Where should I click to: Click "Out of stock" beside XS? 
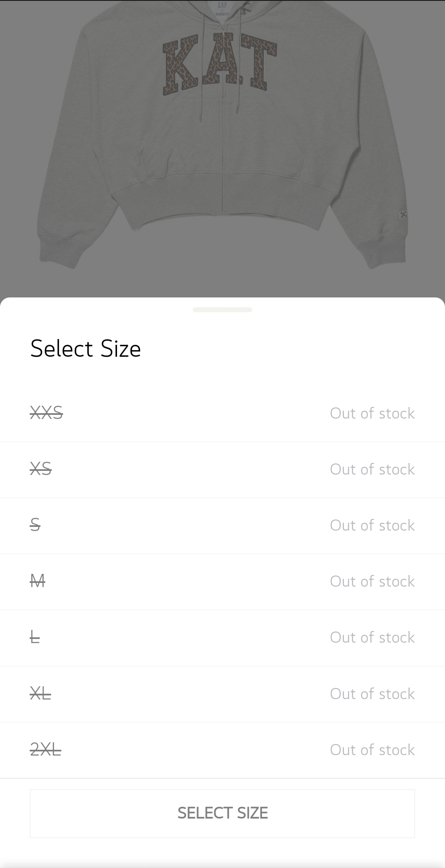coord(372,469)
